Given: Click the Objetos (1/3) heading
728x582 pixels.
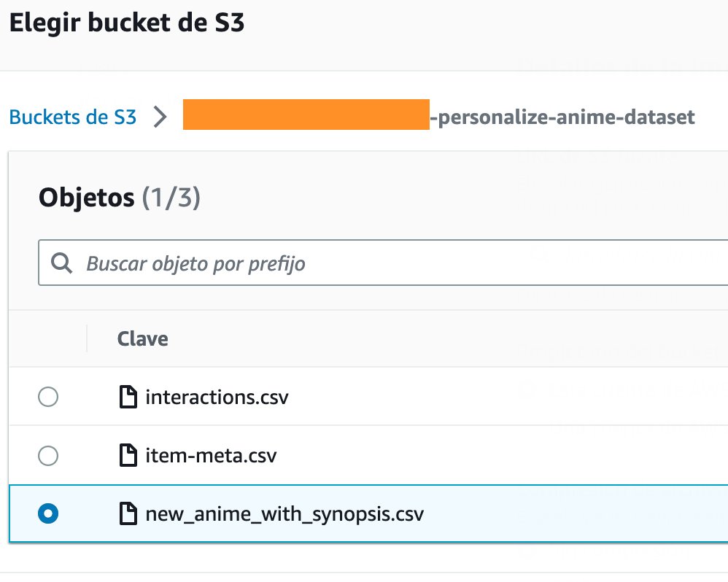Looking at the screenshot, I should coord(120,198).
